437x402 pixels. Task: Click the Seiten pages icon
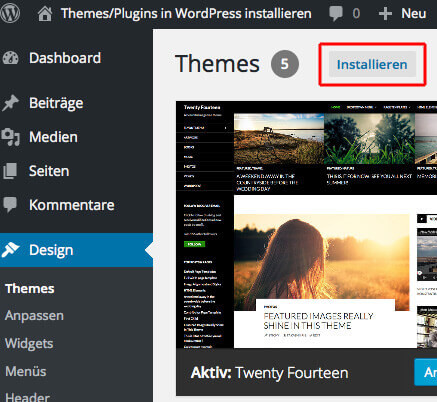click(x=10, y=171)
